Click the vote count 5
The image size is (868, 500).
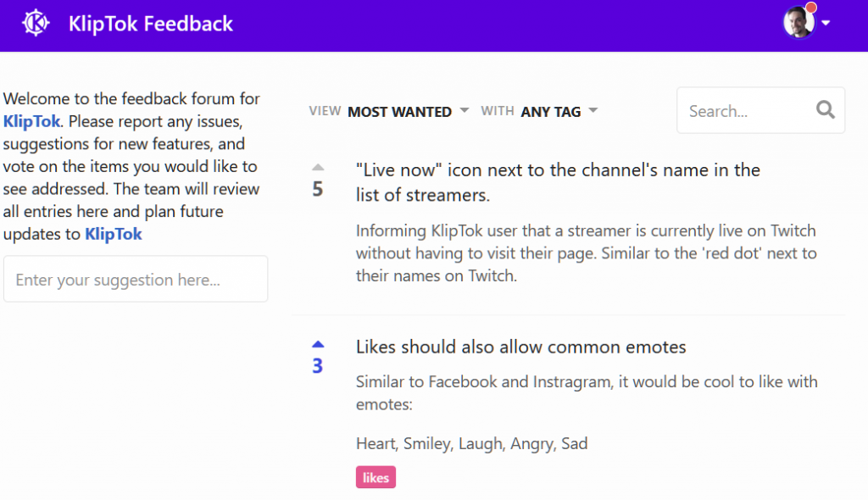pos(318,189)
